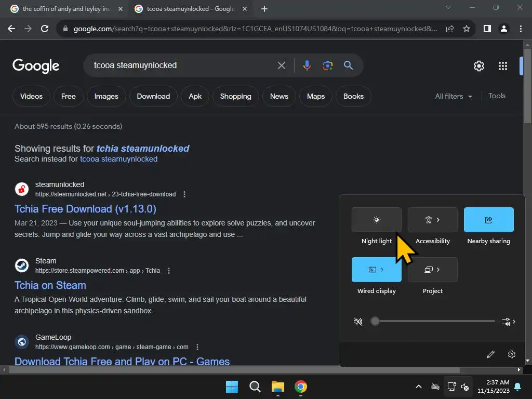Viewport: 532px width, 399px height.
Task: Filter results by Free
Action: tap(68, 96)
